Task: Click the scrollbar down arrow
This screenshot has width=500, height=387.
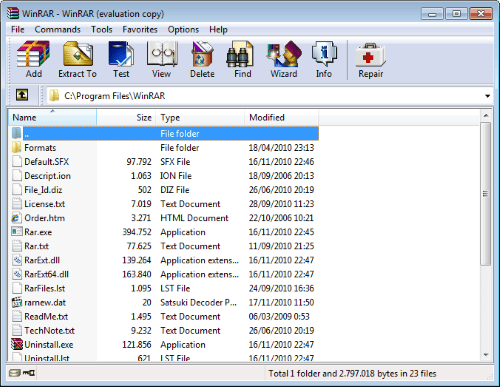Action: [x=486, y=355]
